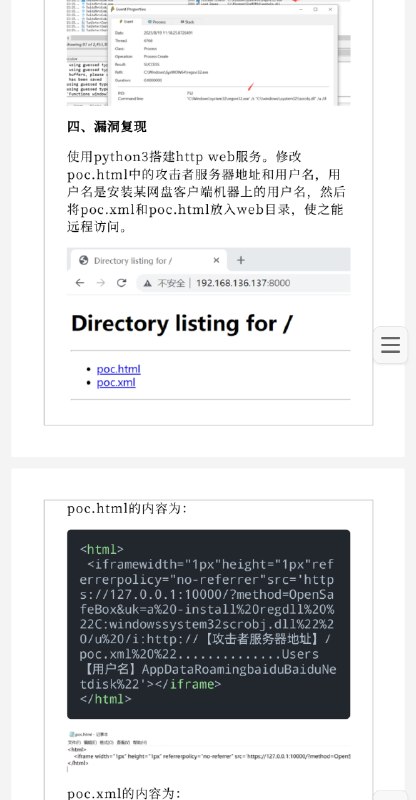Click the iframe code line with OpenSafeBox

pos(207,624)
